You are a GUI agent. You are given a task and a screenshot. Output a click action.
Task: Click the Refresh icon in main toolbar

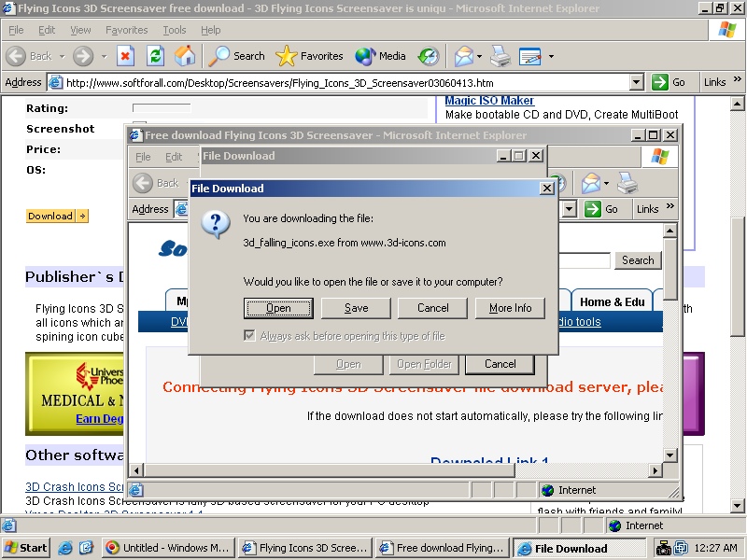[x=155, y=56]
